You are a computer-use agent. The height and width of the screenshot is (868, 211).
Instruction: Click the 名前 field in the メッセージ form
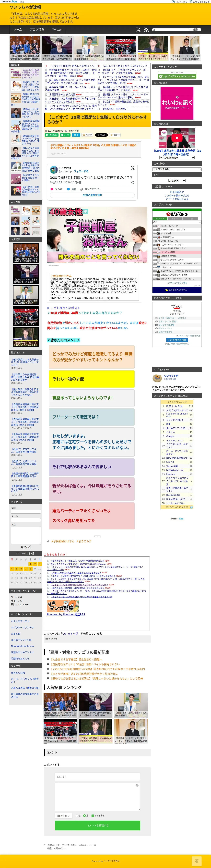tap(26, 511)
